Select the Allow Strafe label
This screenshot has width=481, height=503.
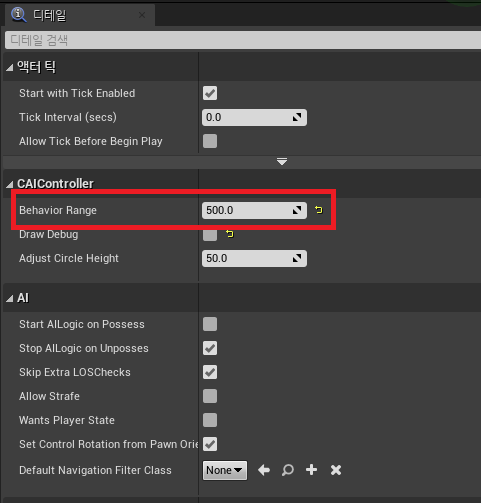50,396
